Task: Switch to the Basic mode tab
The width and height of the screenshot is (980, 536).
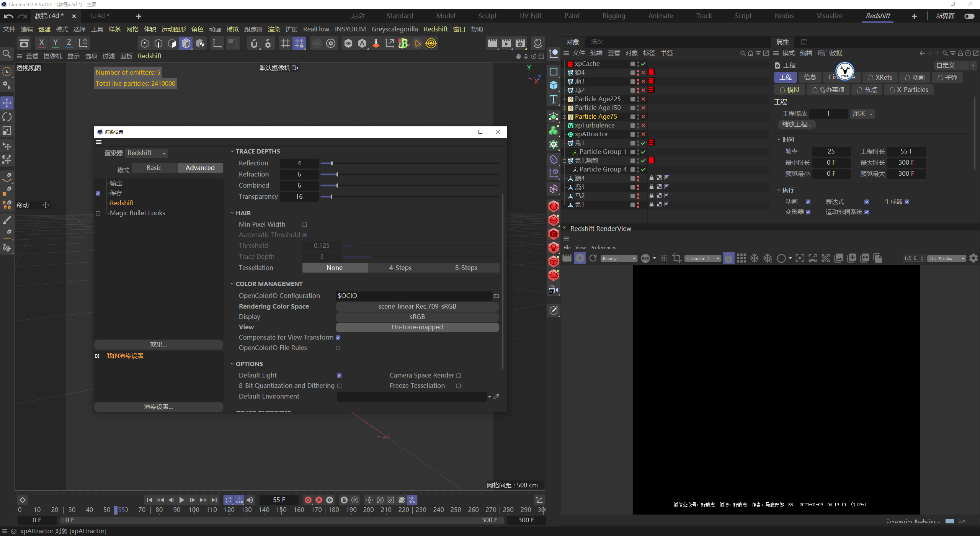Action: point(154,168)
